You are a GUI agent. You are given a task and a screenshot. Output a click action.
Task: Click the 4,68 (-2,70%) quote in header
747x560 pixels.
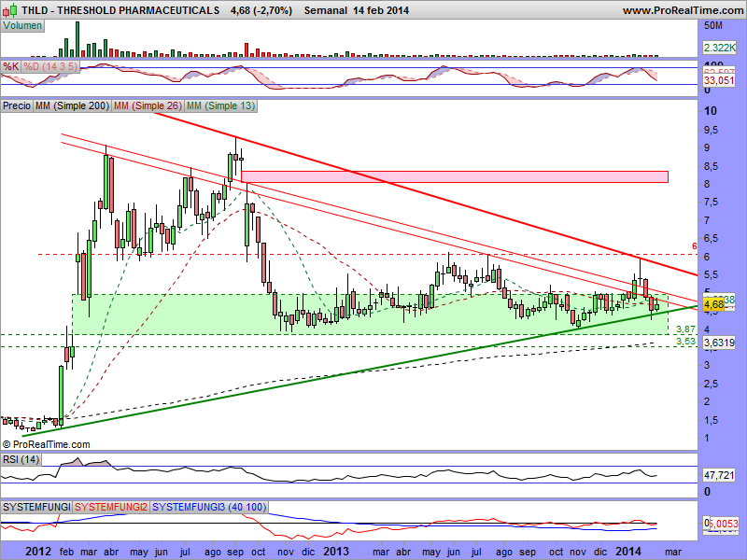[261, 10]
